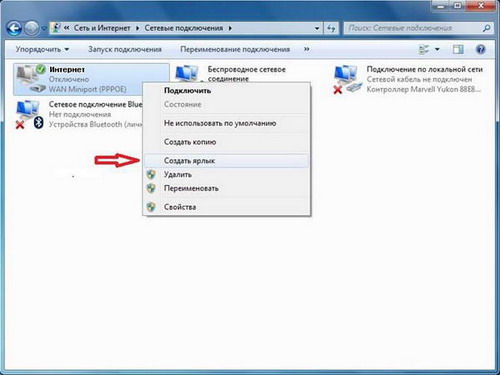
Task: Click the "Отключено" status under Интернет
Action: point(69,79)
